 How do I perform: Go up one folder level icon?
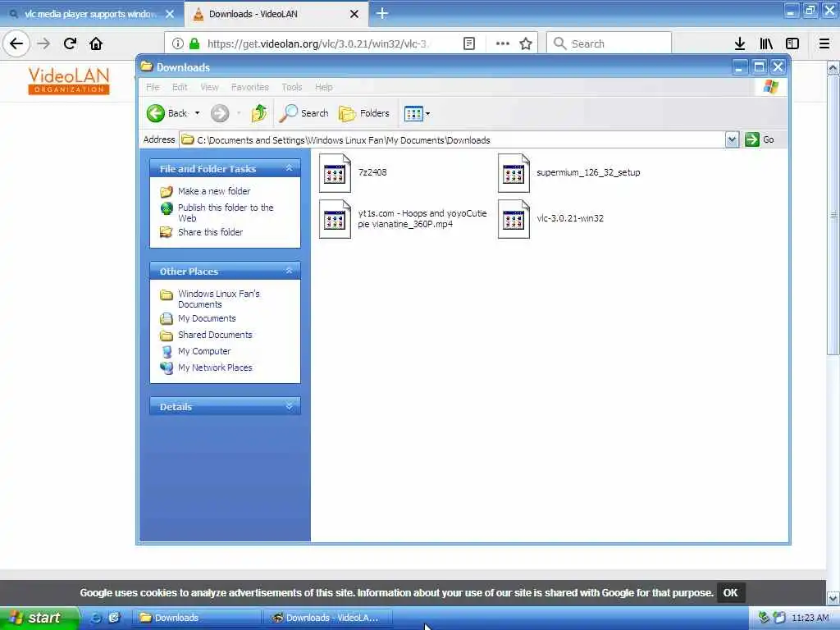[258, 113]
